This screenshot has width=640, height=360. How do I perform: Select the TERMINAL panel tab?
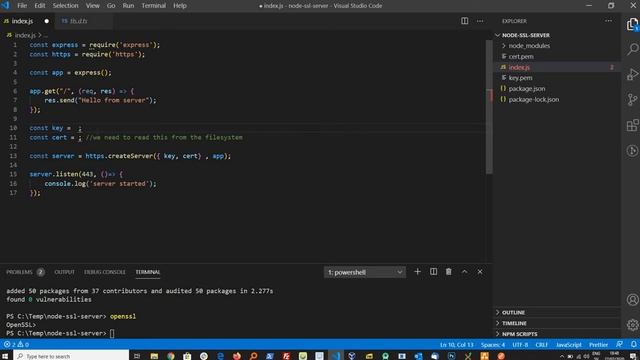148,272
